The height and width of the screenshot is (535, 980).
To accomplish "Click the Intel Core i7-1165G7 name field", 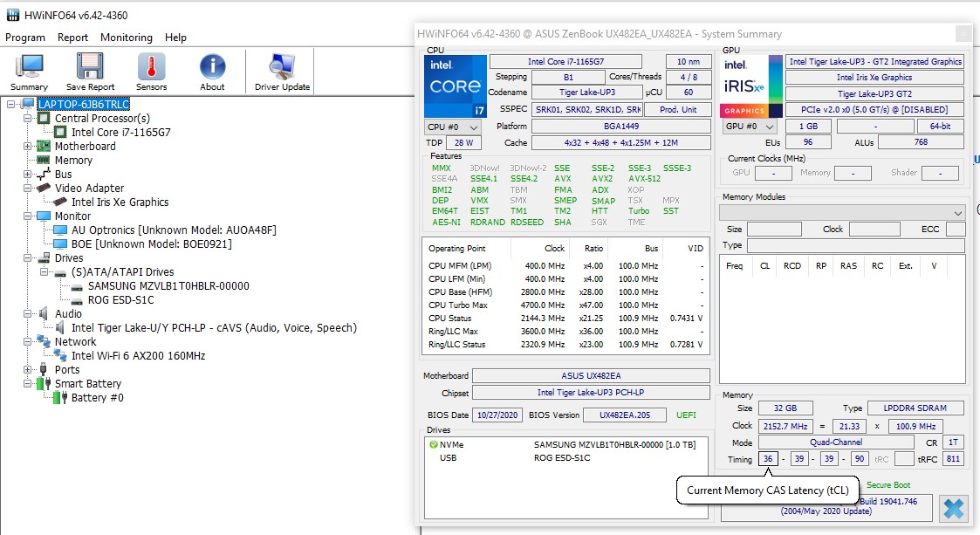I will (565, 61).
